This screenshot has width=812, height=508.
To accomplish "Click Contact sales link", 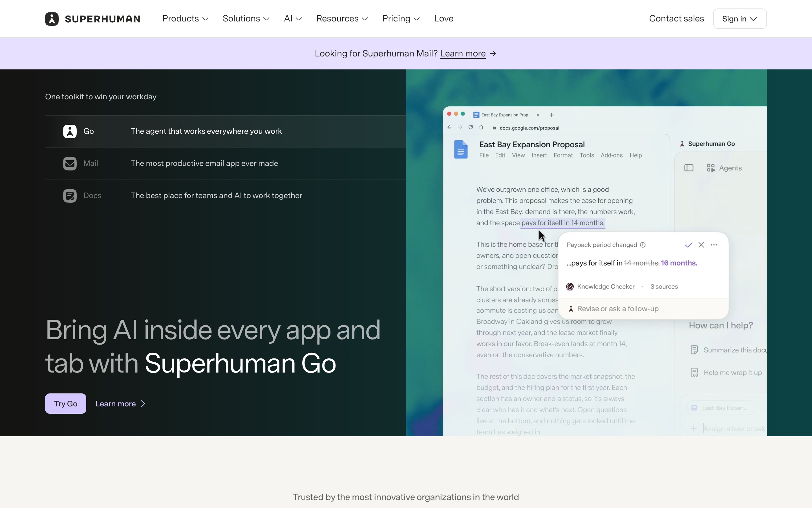I will coord(676,18).
